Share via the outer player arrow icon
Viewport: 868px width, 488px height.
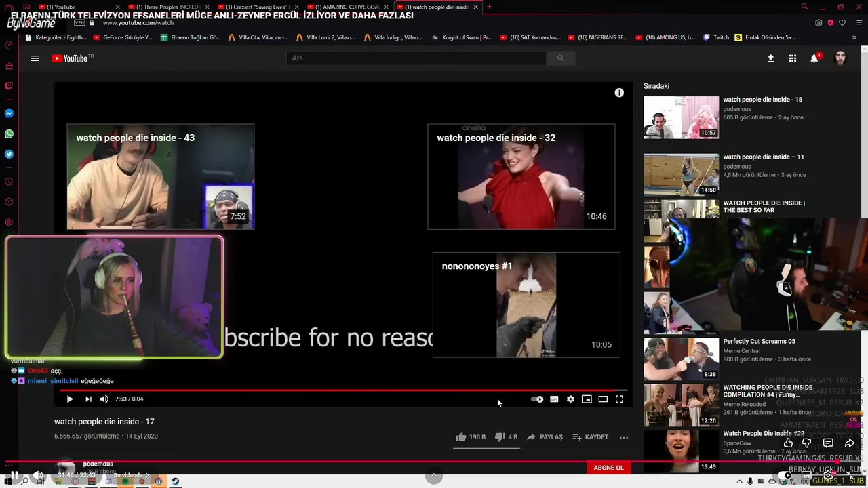click(849, 443)
